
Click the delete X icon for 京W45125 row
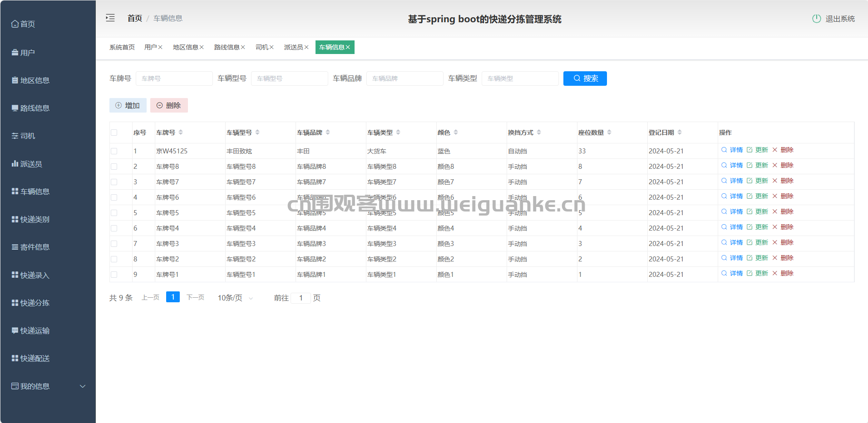pos(775,150)
